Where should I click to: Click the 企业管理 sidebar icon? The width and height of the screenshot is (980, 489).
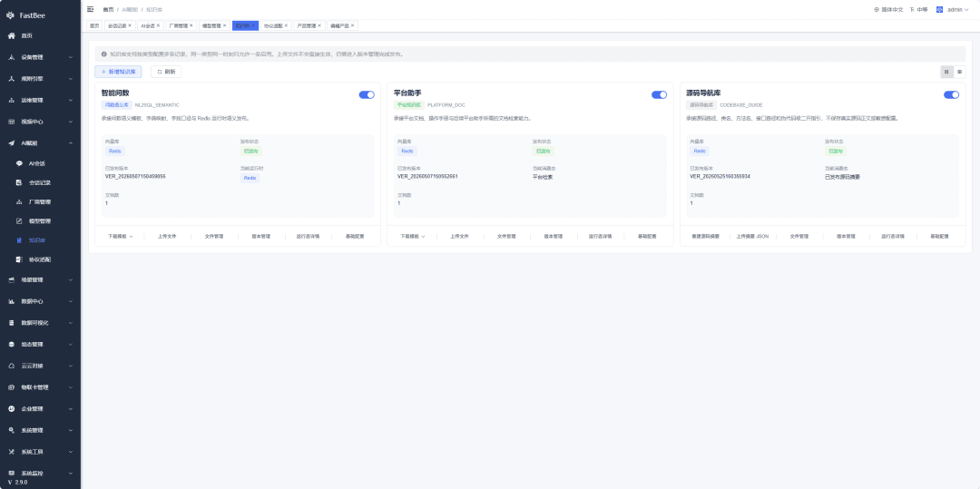coord(11,408)
